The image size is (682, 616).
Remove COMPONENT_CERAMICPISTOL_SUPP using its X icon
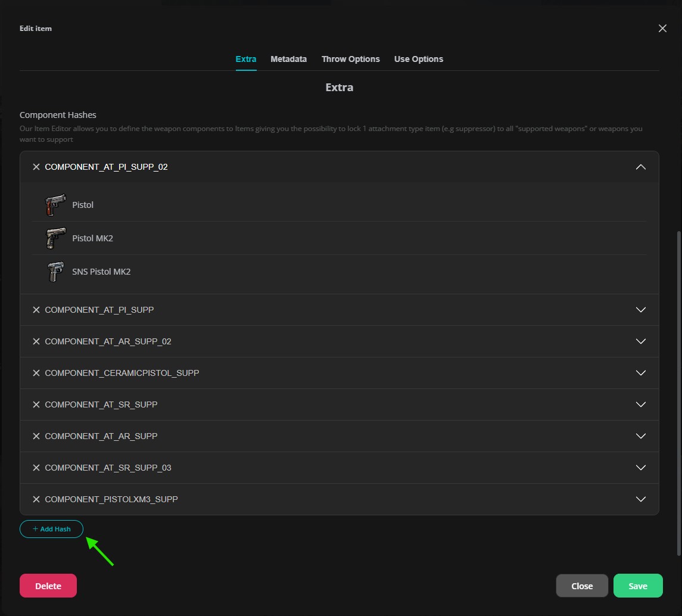(x=36, y=372)
